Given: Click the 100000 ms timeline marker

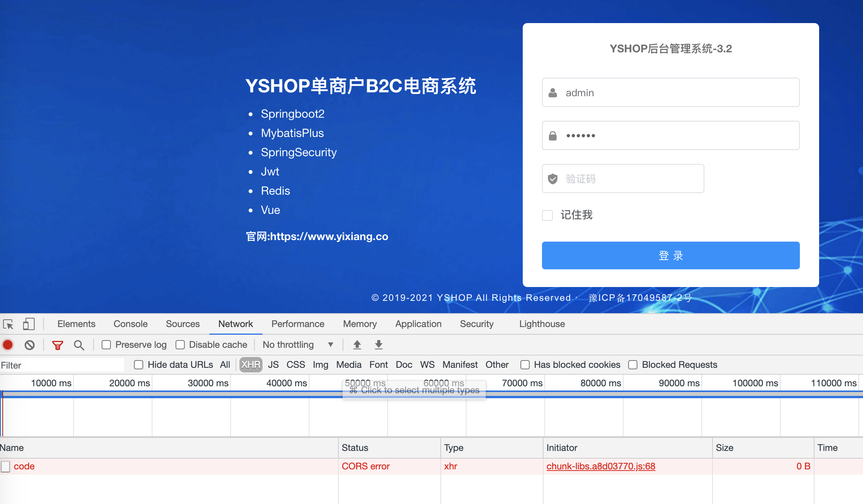Looking at the screenshot, I should point(755,383).
